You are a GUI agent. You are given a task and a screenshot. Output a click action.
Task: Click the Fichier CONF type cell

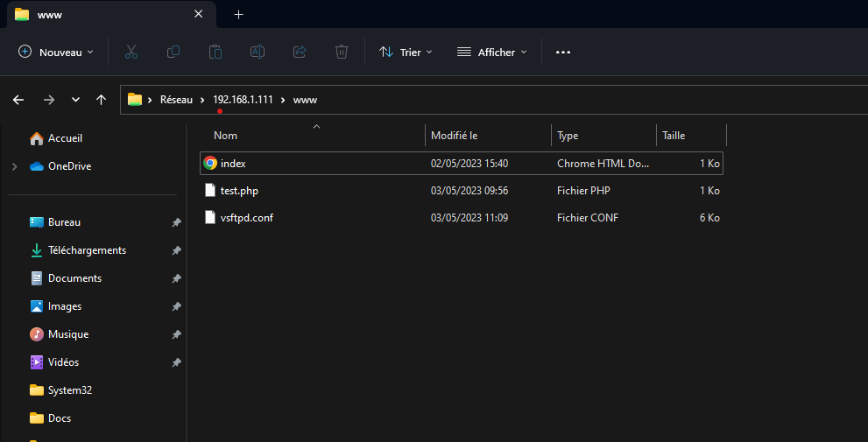point(588,217)
